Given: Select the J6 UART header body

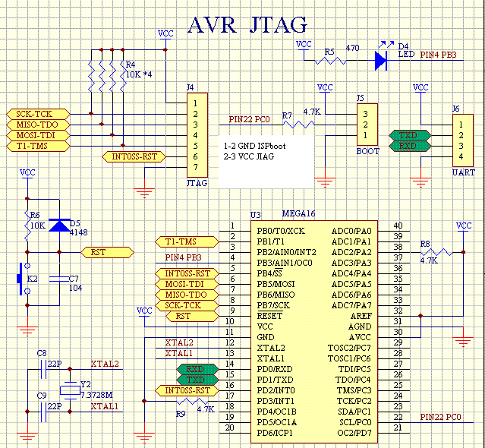Looking at the screenshot, I should 463,140.
